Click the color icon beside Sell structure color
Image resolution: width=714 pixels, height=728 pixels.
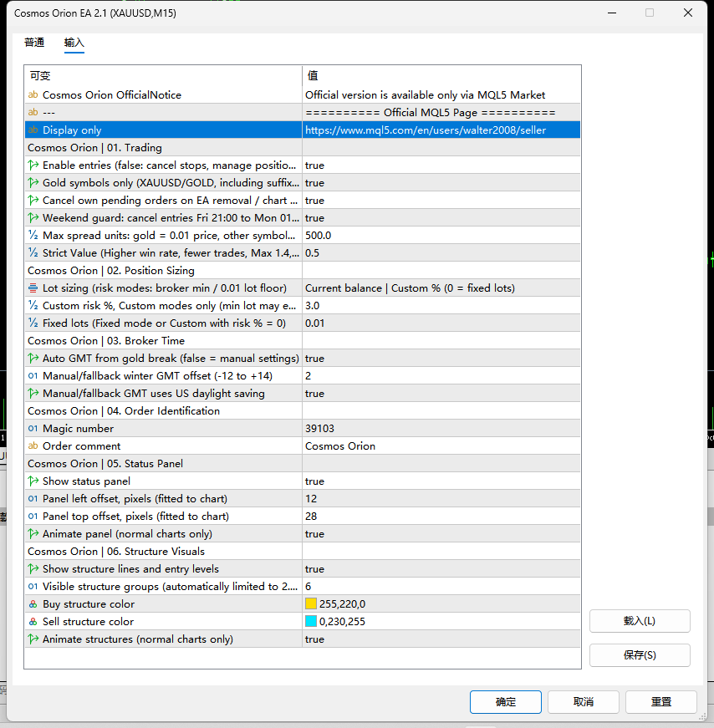tap(33, 622)
